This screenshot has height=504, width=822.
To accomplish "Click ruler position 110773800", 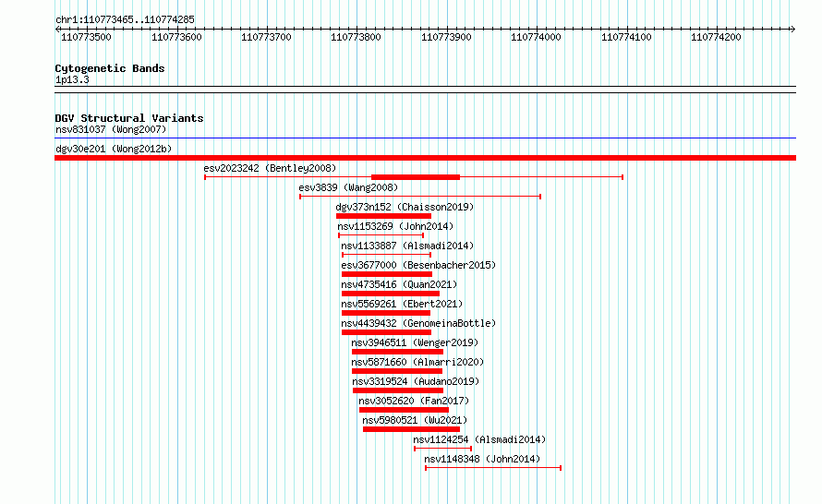I will click(356, 37).
